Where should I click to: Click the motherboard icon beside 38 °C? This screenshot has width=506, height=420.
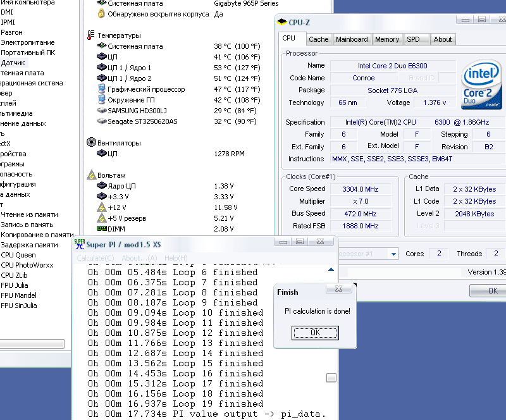102,46
